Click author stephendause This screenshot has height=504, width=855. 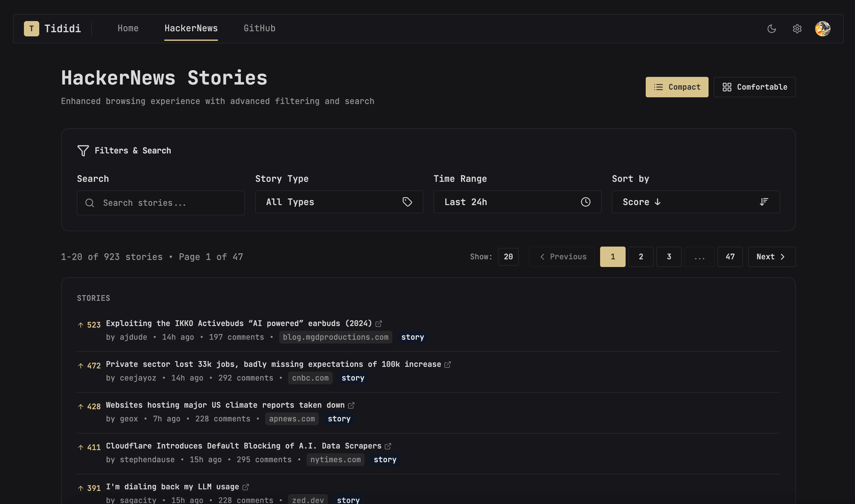click(147, 459)
